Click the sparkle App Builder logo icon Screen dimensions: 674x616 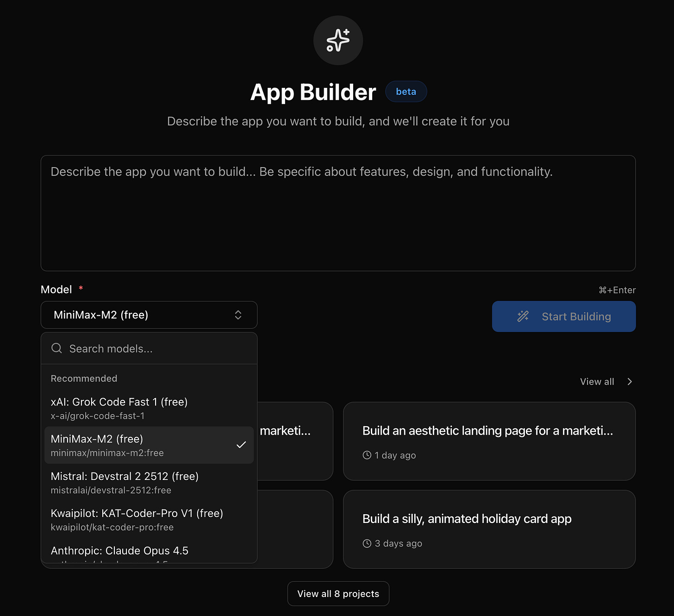(x=338, y=40)
